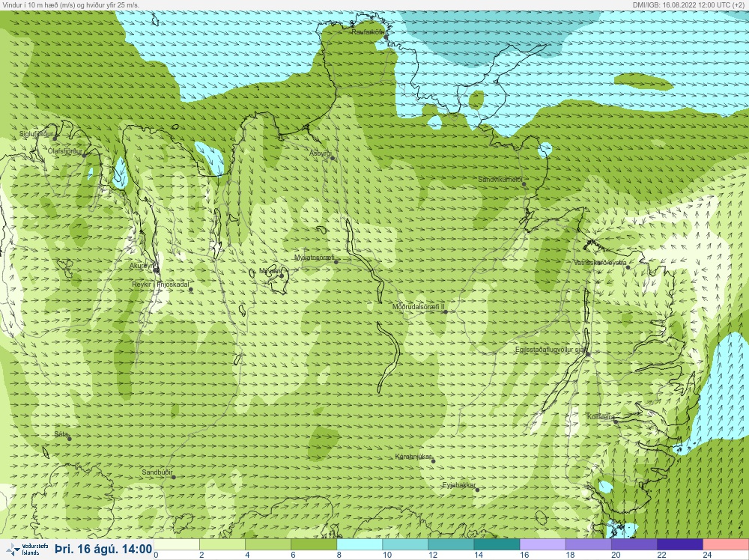
Task: Click the Kollaleira station label
Action: [601, 417]
